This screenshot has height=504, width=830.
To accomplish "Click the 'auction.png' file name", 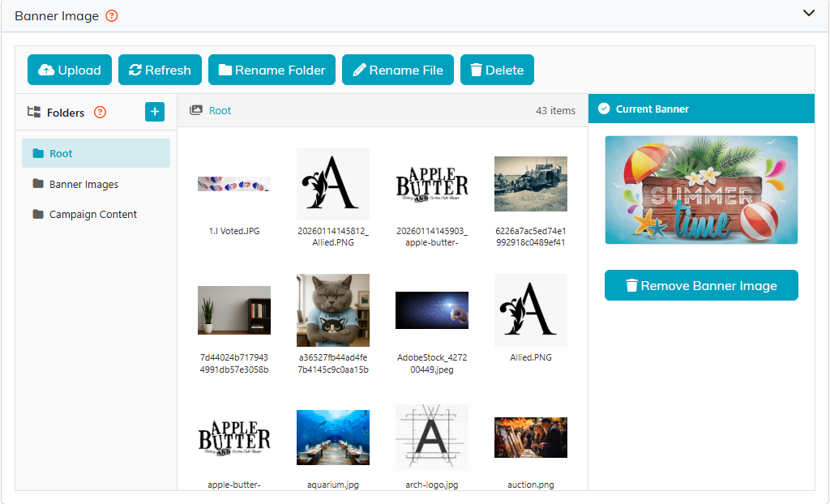I will [x=531, y=485].
